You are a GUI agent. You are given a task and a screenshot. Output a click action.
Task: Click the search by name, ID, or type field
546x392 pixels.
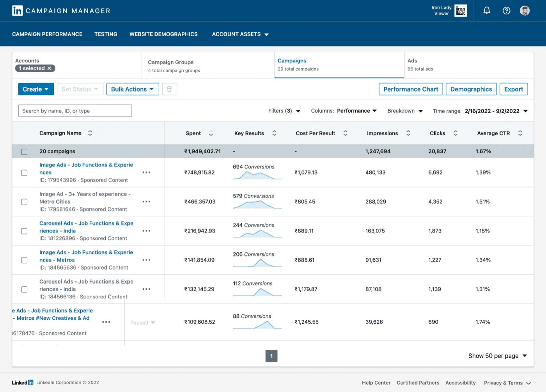point(75,111)
